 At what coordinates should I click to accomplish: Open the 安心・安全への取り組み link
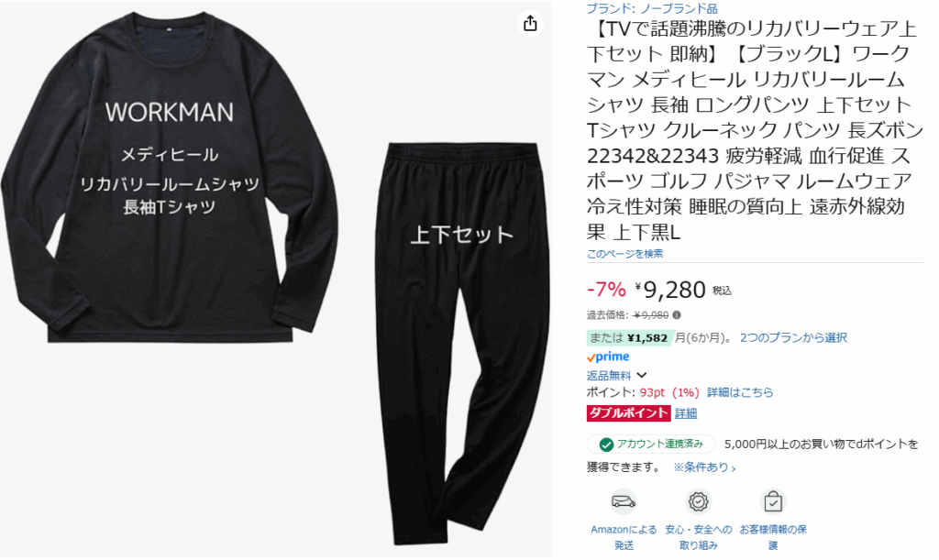[x=699, y=537]
